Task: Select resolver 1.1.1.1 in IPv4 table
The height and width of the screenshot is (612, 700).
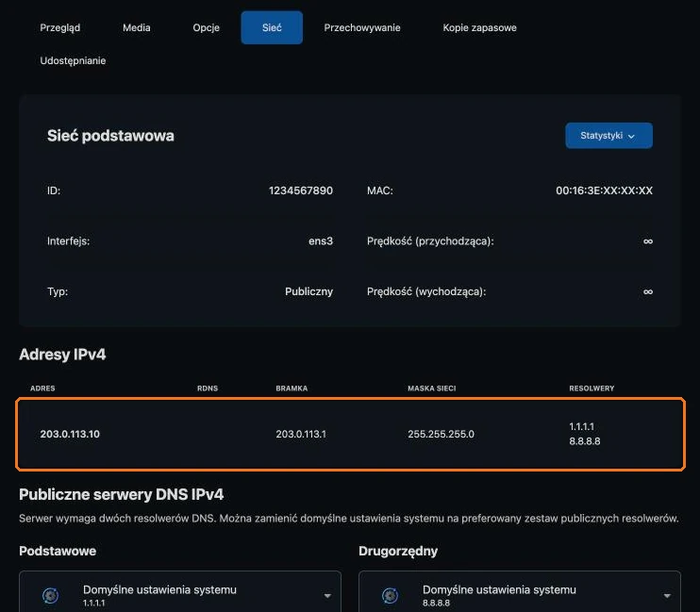Action: pyautogui.click(x=581, y=426)
